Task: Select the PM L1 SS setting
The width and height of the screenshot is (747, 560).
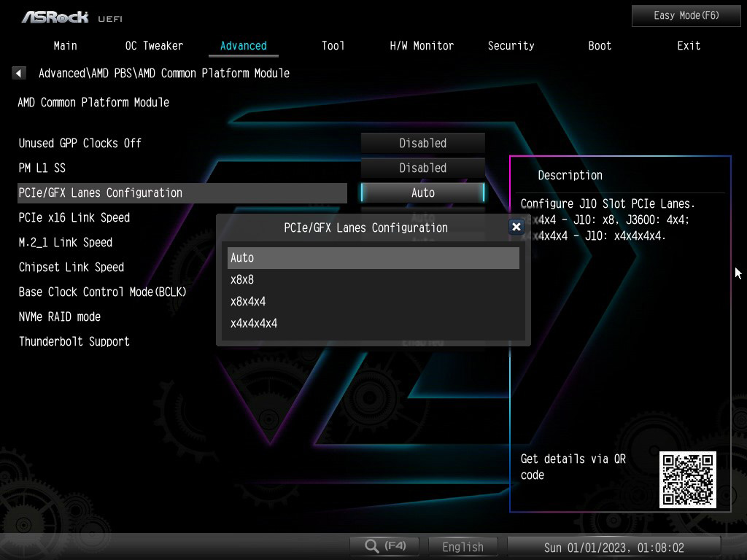Action: coord(42,168)
